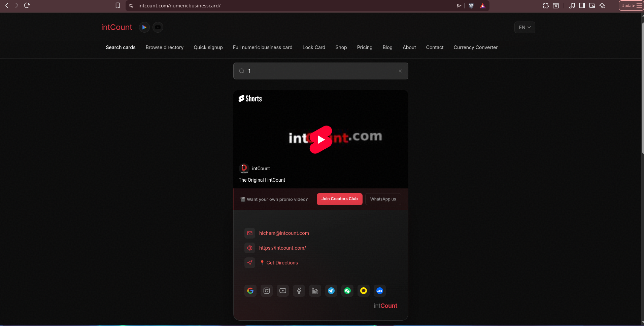
Task: Open the LinkedIn social icon
Action: pos(315,291)
